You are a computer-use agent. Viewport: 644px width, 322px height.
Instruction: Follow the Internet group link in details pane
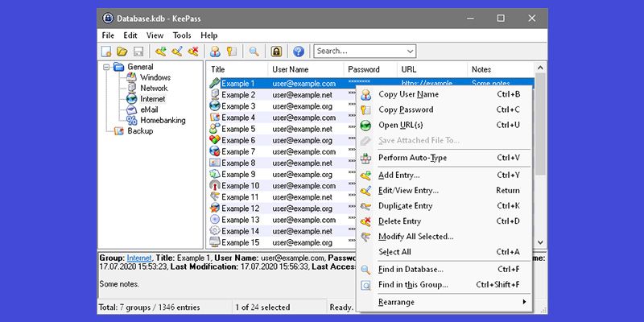(x=139, y=256)
